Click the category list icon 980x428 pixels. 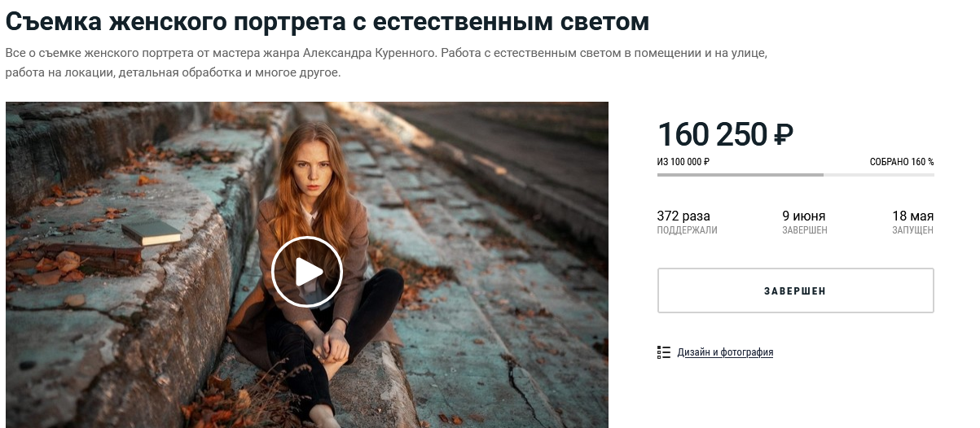tap(663, 352)
